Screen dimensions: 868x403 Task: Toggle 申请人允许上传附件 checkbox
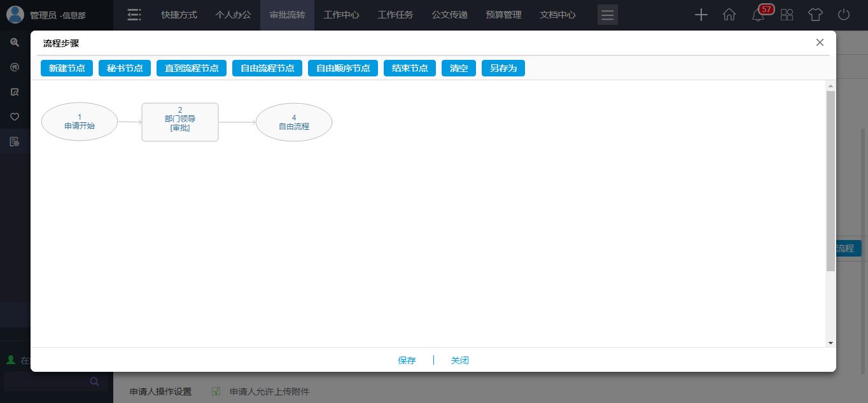click(216, 392)
